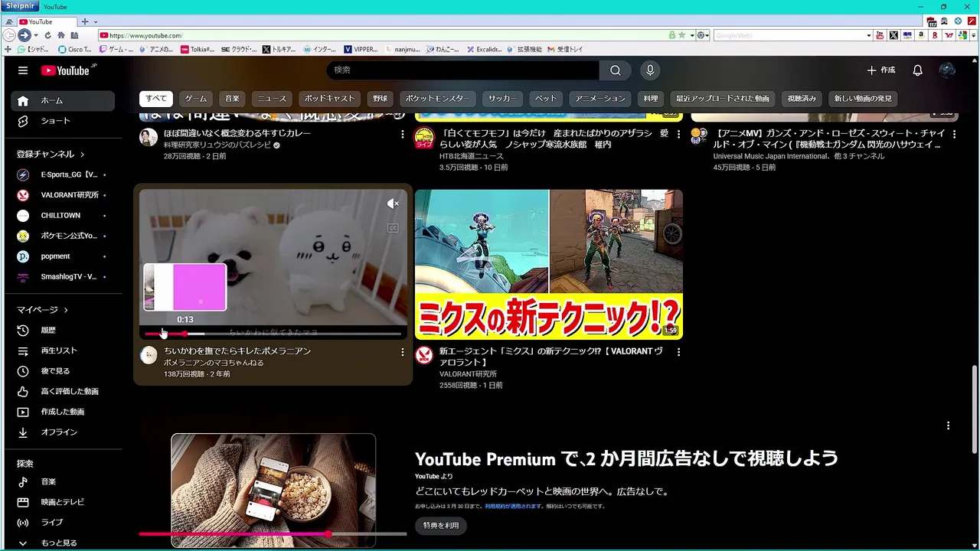Select the アニメーション filter chip
The height and width of the screenshot is (551, 980).
pos(601,99)
